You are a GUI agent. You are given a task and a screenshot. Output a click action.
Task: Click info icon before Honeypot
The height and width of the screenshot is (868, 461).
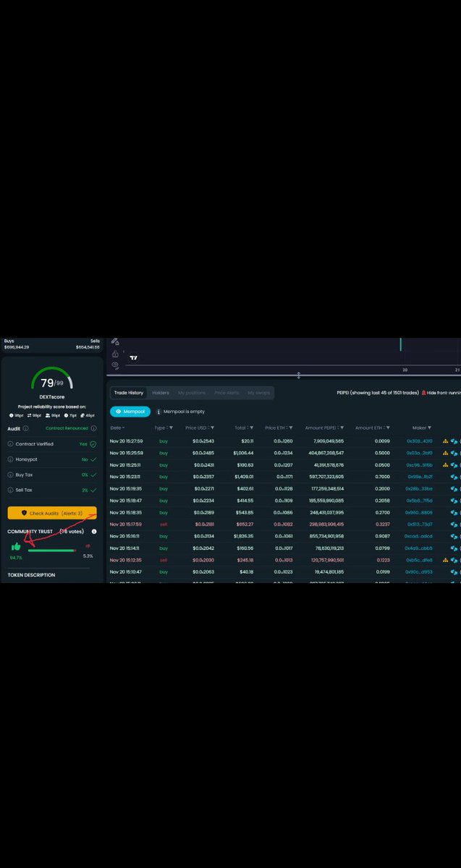tap(11, 459)
